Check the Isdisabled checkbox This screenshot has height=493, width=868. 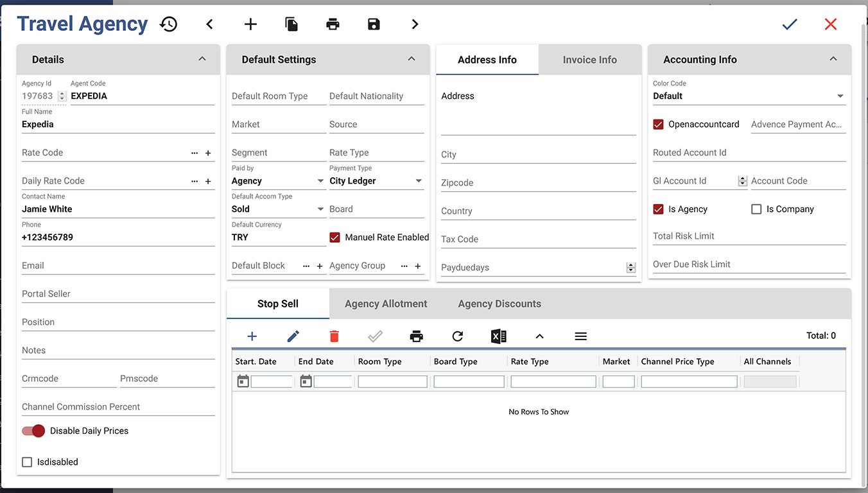pyautogui.click(x=27, y=462)
